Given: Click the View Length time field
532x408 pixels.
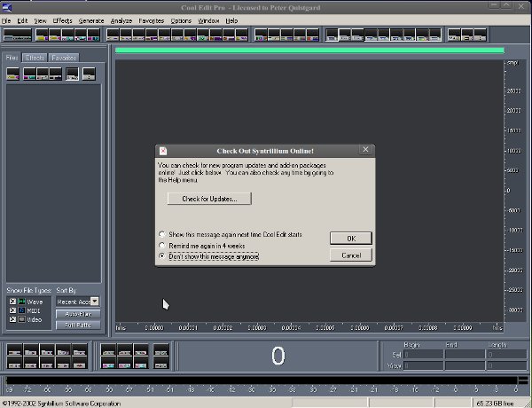Looking at the screenshot, I should (506, 366).
